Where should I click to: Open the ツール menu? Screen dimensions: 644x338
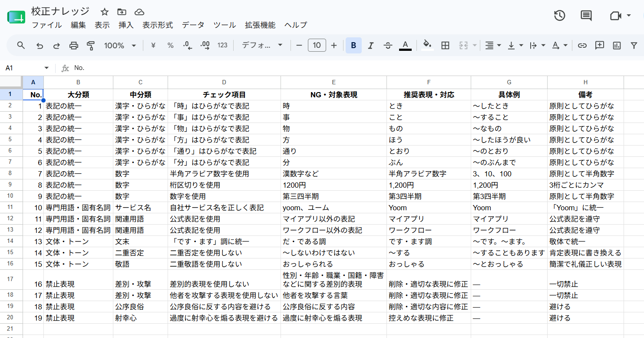tap(225, 25)
